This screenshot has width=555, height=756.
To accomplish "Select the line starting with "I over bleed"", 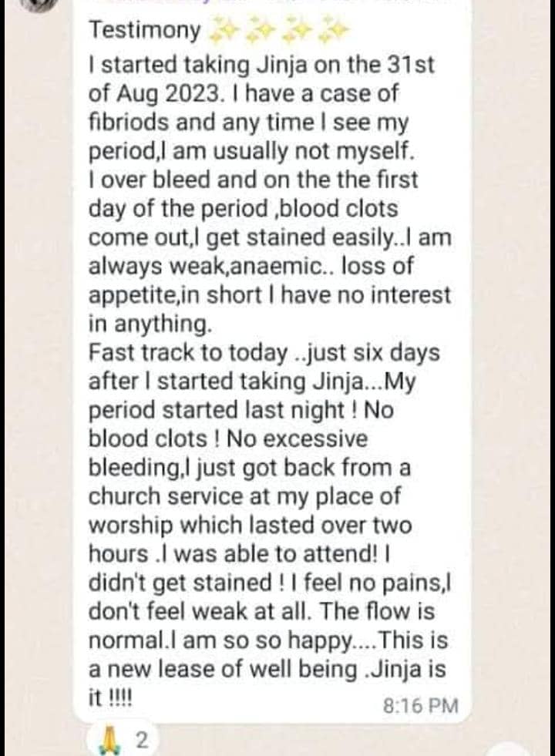I will 254,180.
